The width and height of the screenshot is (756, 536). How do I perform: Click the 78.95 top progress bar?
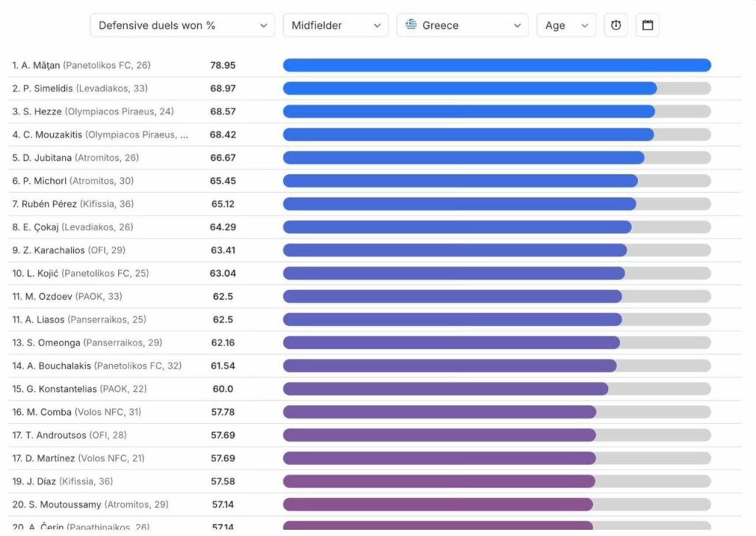(x=497, y=65)
